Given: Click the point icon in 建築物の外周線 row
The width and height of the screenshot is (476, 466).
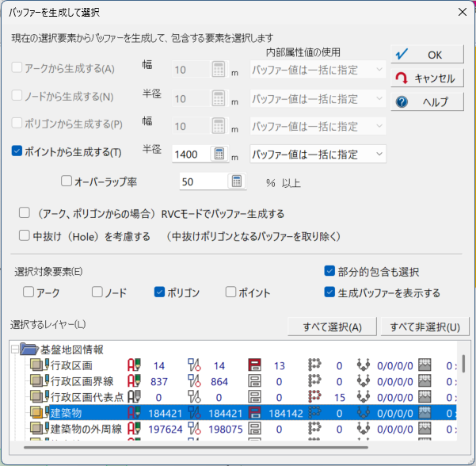Looking at the screenshot, I should pos(314,429).
